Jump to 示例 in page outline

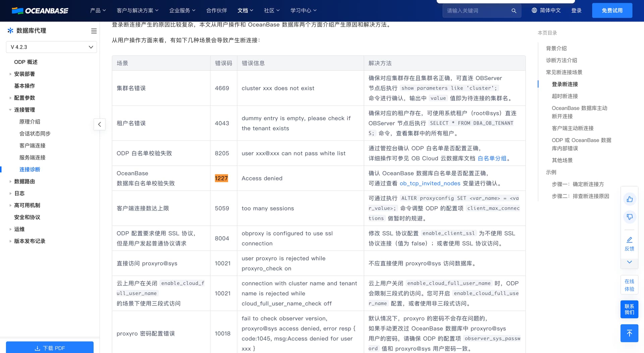[x=551, y=172]
